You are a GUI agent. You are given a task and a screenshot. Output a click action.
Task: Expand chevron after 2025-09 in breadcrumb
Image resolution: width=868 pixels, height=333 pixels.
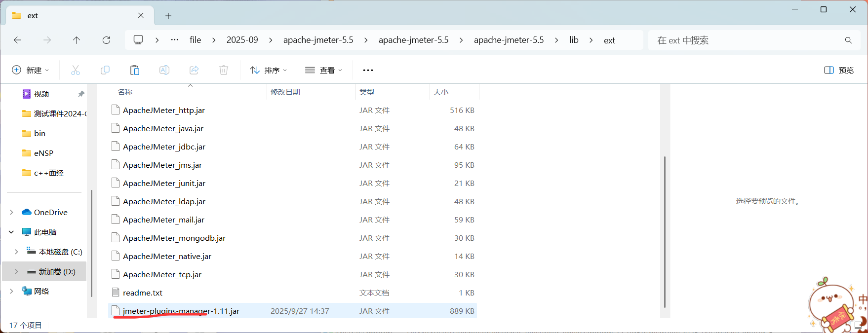[x=271, y=40]
